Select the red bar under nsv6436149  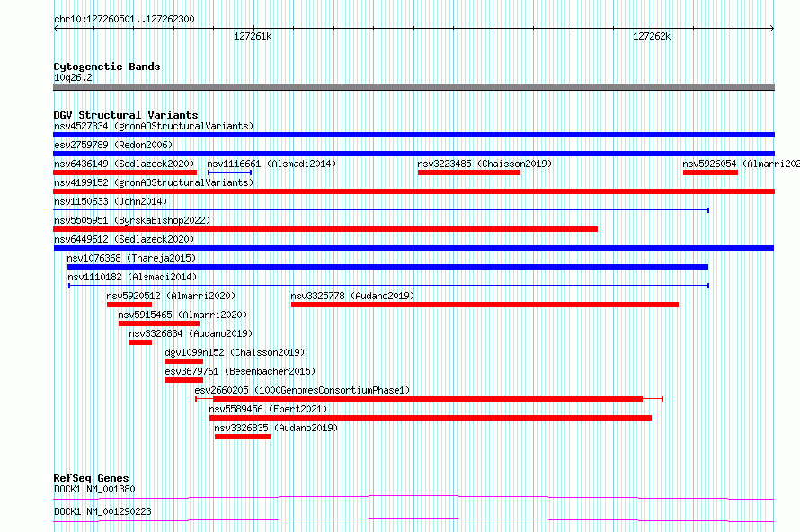click(x=125, y=173)
